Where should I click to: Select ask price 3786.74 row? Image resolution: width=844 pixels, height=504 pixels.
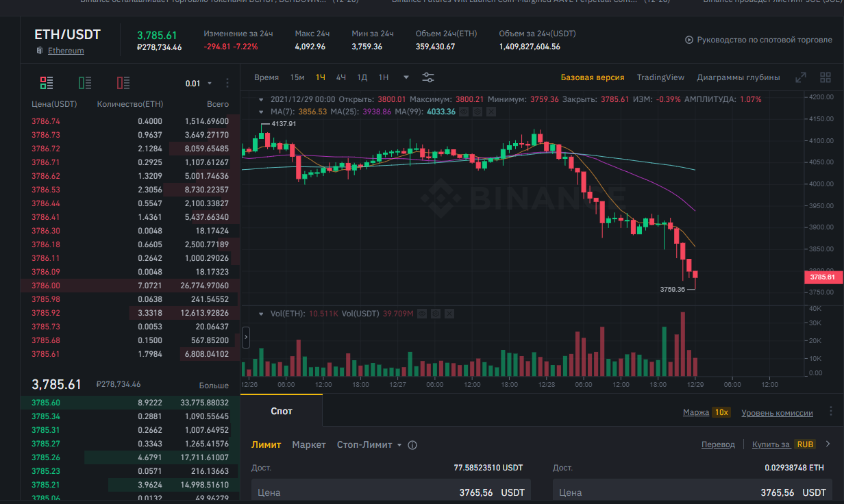130,121
